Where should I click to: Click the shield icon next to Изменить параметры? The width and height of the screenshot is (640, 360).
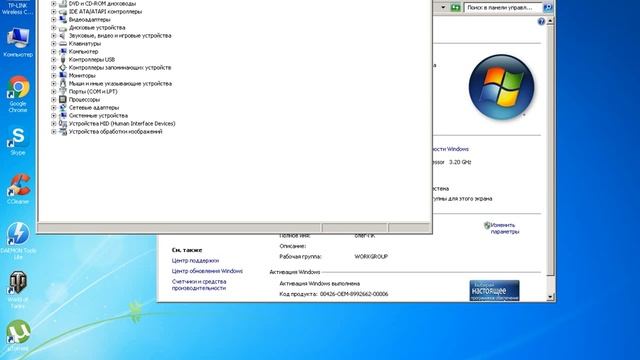point(487,225)
